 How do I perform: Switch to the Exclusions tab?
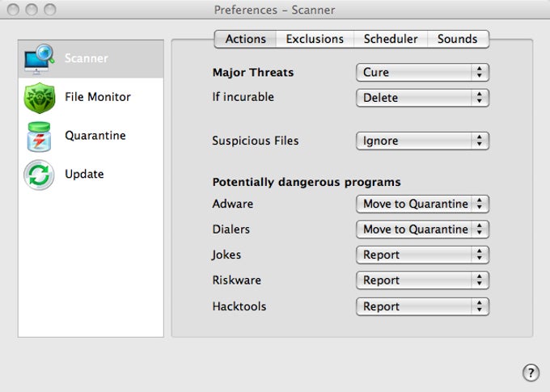point(315,39)
